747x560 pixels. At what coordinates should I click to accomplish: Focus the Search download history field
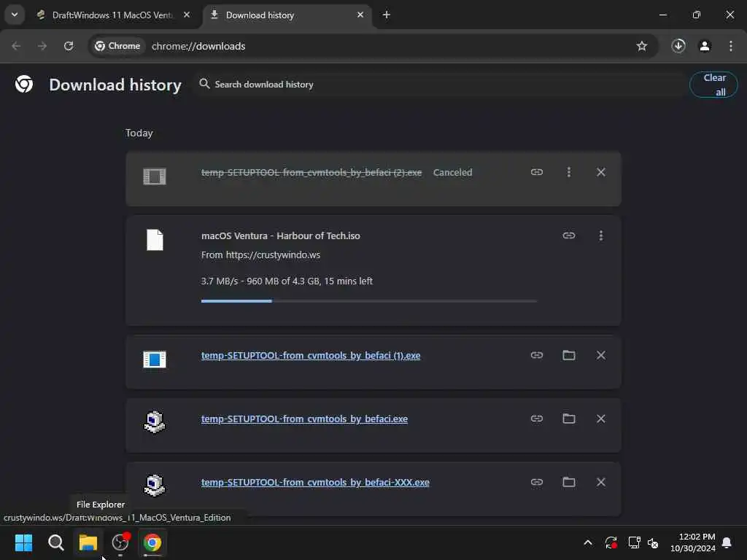[x=441, y=85]
